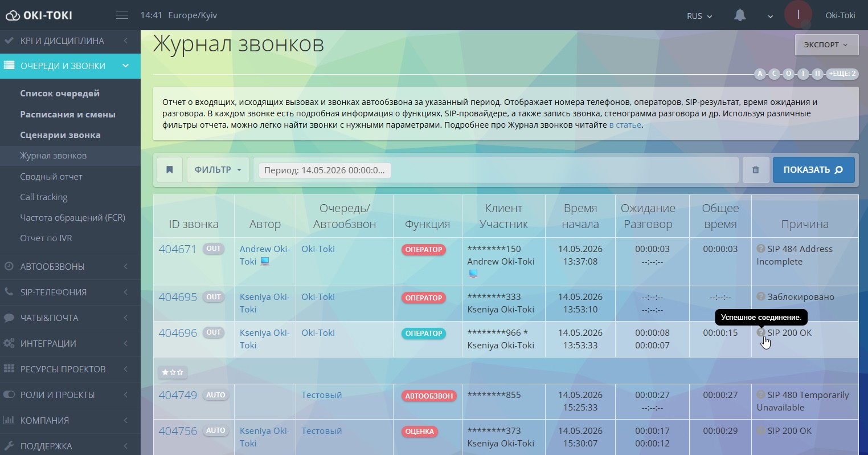Image resolution: width=868 pixels, height=455 pixels.
Task: Open saved filters with the bookmark icon
Action: click(x=170, y=170)
